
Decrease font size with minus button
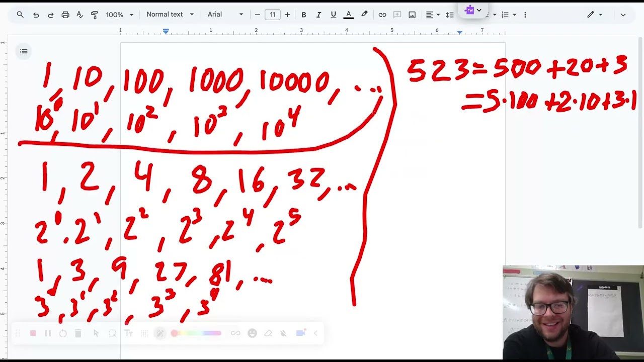tap(258, 15)
